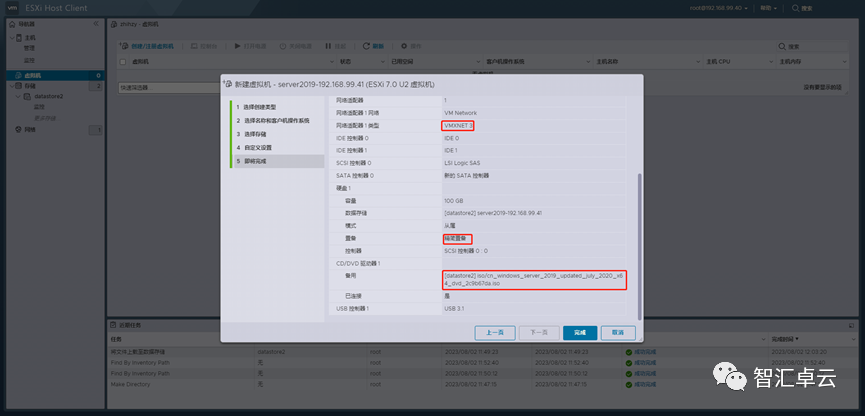This screenshot has height=416, width=865.
Task: Click the Make Directory task row name
Action: 130,384
